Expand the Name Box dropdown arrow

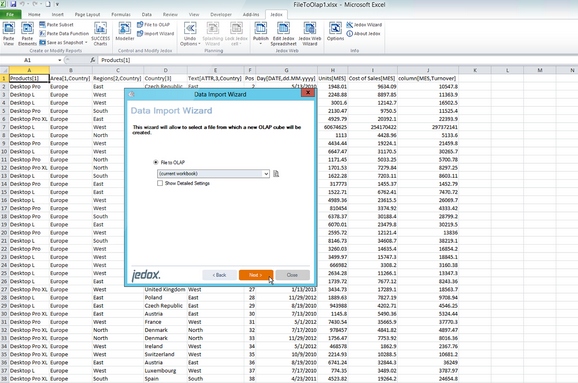click(x=59, y=60)
